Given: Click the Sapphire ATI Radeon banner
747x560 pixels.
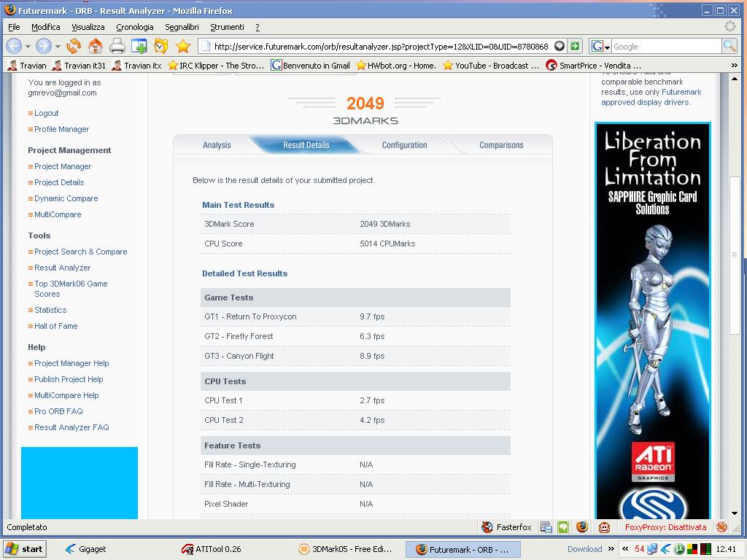Looking at the screenshot, I should point(653,320).
